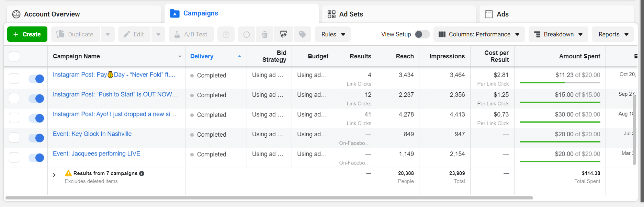The width and height of the screenshot is (644, 207).
Task: Click the Cost per Result column header
Action: (492, 56)
